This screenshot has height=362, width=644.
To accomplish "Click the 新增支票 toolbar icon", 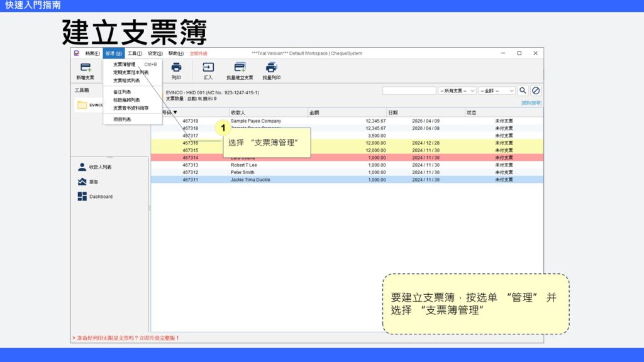I will click(86, 67).
